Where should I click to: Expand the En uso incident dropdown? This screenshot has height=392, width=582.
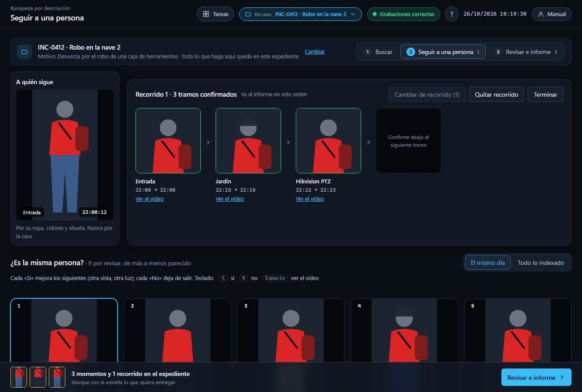click(300, 14)
